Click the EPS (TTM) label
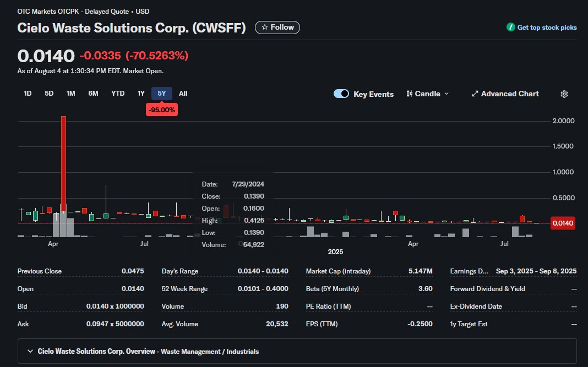 322,324
